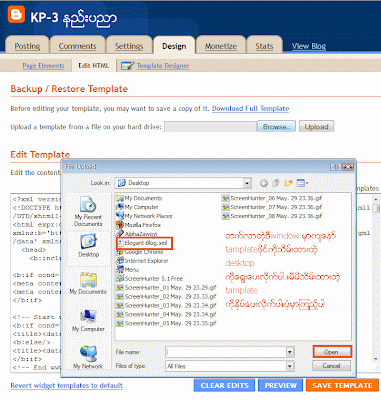
Task: Go up one folder level icon
Action: (276, 183)
